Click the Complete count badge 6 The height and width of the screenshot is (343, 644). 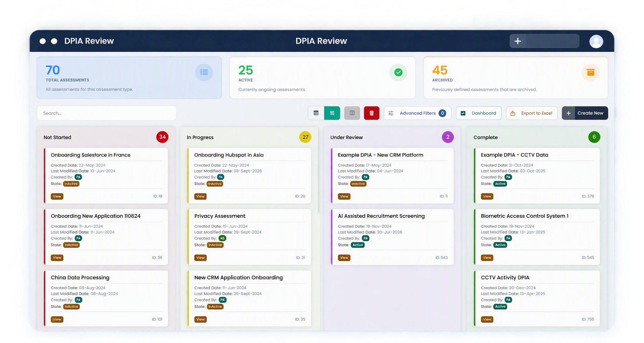[594, 137]
